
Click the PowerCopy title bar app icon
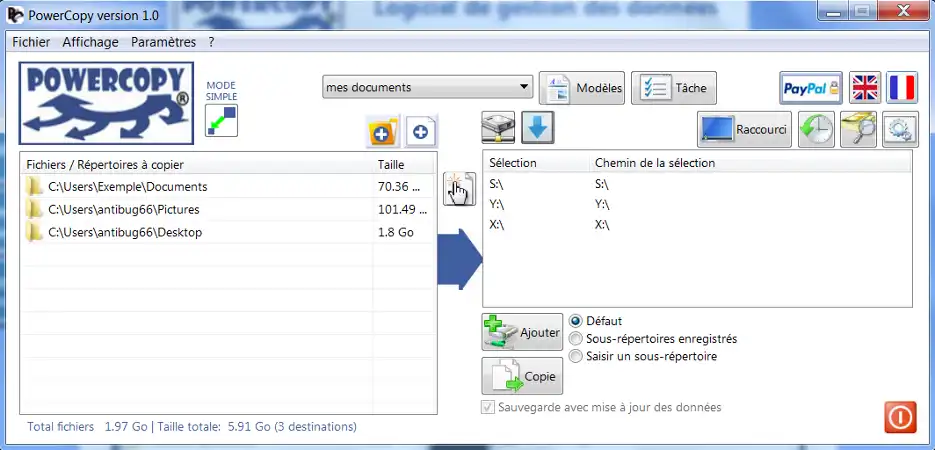click(x=16, y=15)
